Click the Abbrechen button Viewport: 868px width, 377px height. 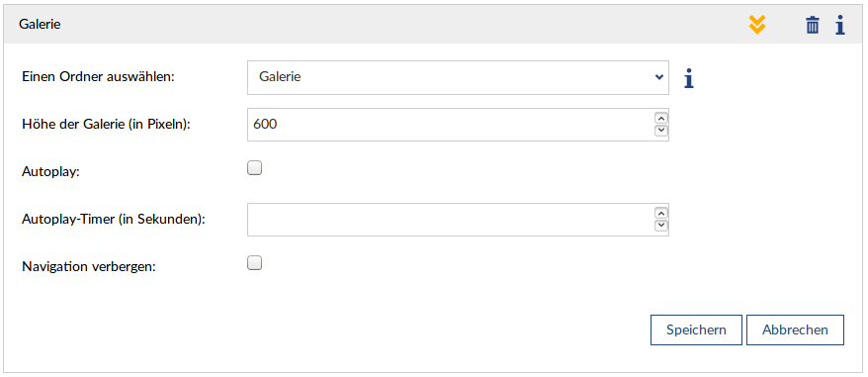[x=795, y=330]
